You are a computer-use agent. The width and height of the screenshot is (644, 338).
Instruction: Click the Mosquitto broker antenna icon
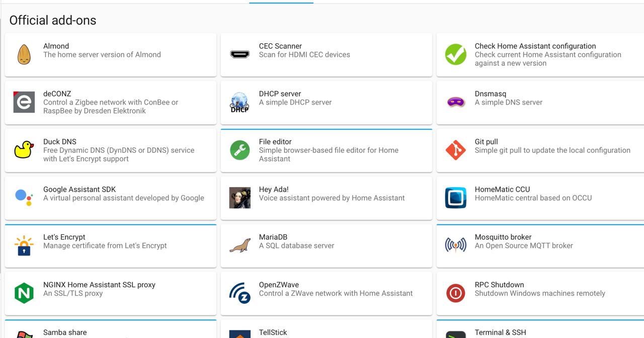click(455, 245)
